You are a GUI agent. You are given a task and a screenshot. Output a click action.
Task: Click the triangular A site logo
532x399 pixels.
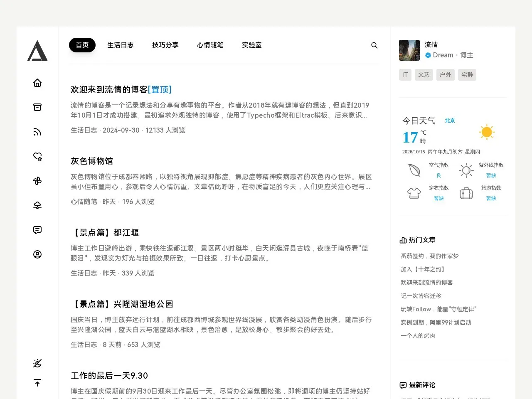point(37,51)
